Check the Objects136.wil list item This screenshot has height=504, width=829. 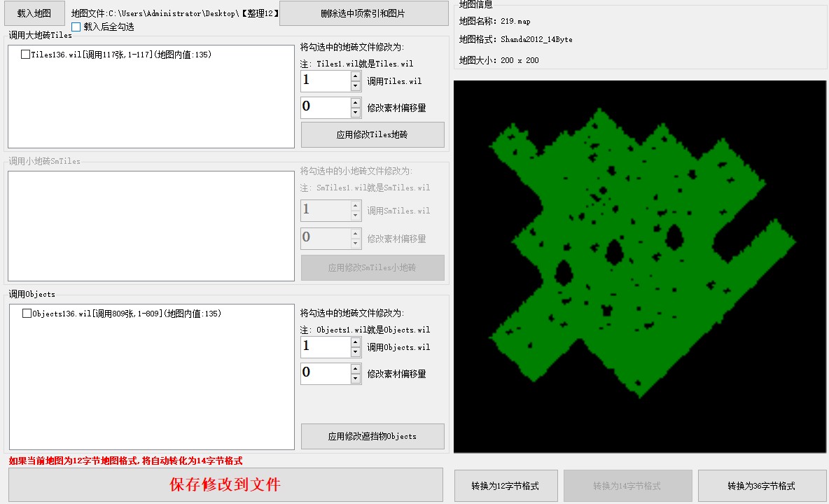pyautogui.click(x=27, y=314)
